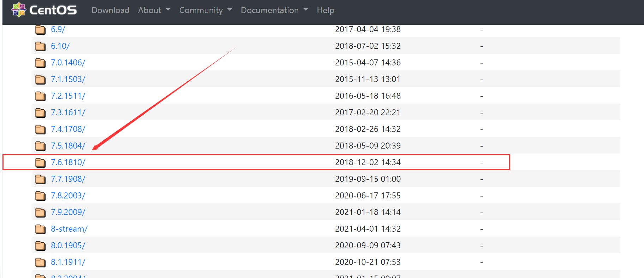This screenshot has height=278, width=644.
Task: Click the folder icon beside 7.6.1810/
Action: (x=40, y=163)
